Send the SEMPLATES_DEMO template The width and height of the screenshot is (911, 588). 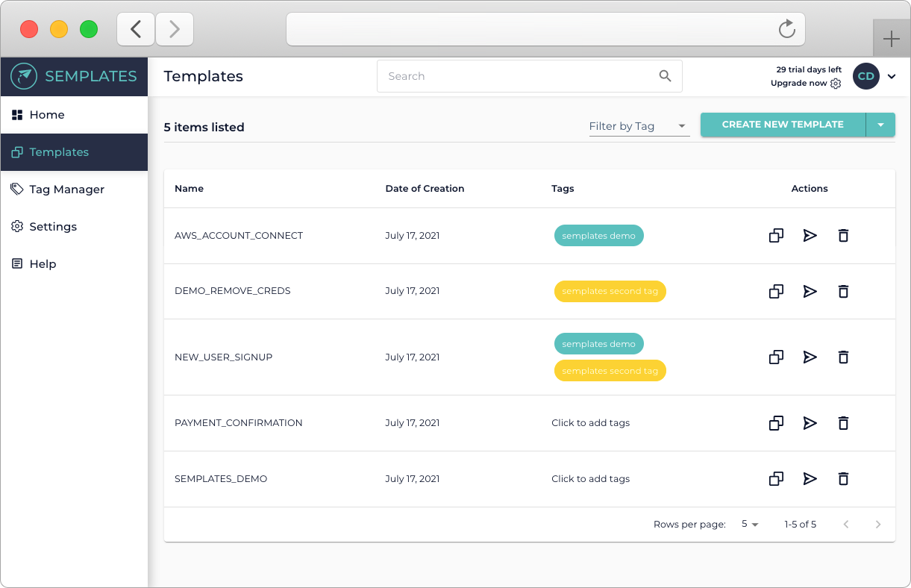coord(810,479)
